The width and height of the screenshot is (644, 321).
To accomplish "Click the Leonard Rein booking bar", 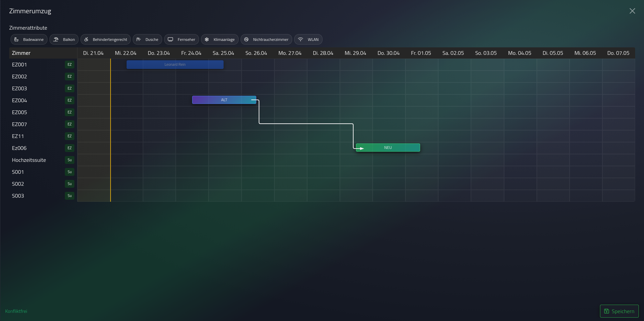I will click(x=175, y=64).
